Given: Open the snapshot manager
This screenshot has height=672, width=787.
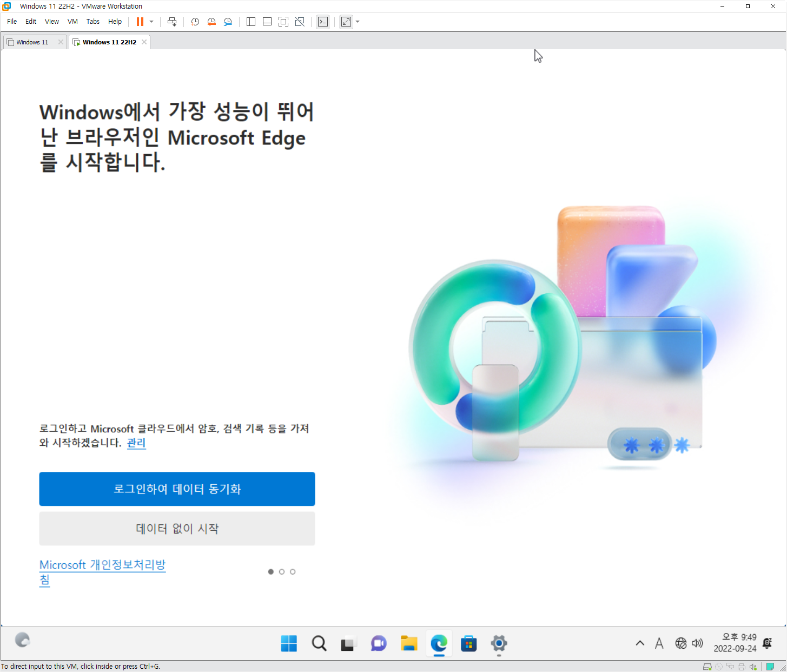Looking at the screenshot, I should (x=228, y=22).
